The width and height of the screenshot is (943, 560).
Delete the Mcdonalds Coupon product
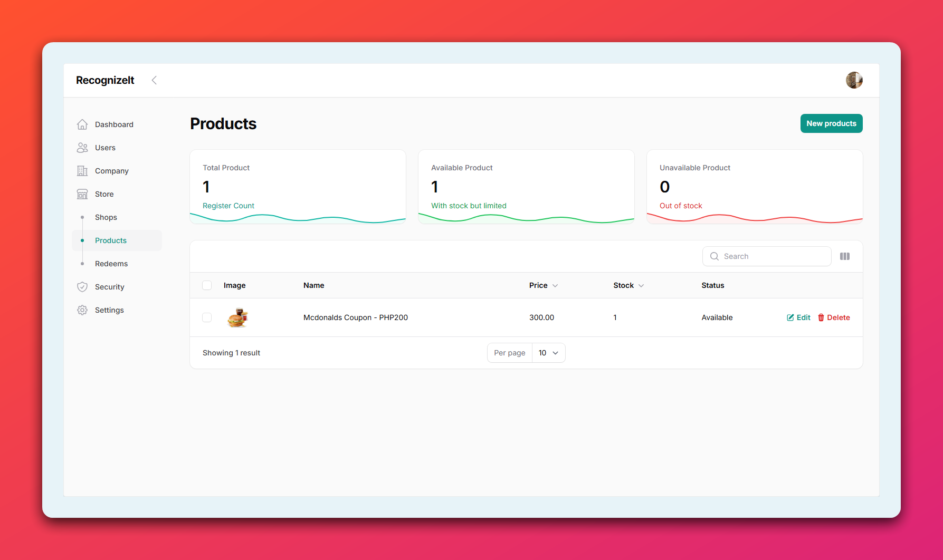point(834,317)
